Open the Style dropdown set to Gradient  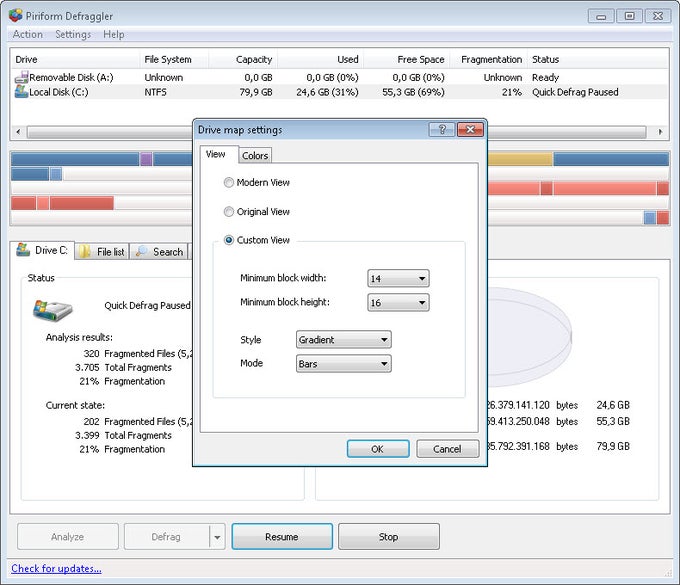(x=343, y=340)
